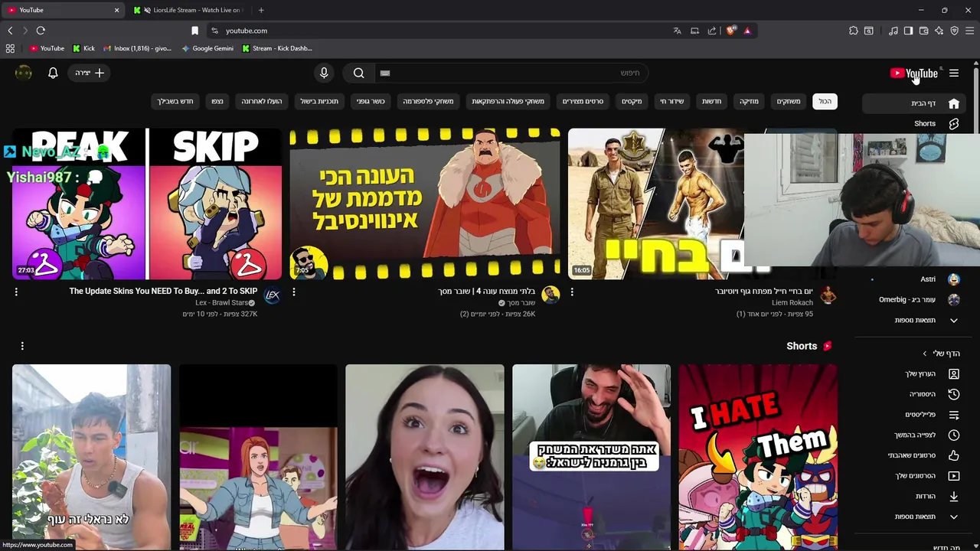The width and height of the screenshot is (980, 551).
Task: Open the 'לא נראלי זה עוף' Short
Action: pos(91,457)
